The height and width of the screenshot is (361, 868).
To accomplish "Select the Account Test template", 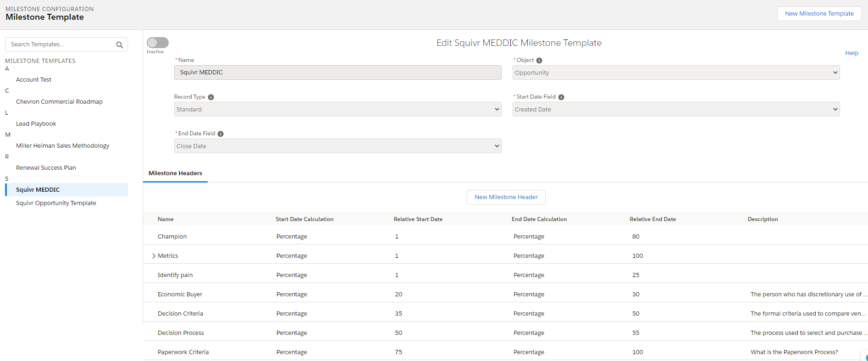I will coord(33,80).
